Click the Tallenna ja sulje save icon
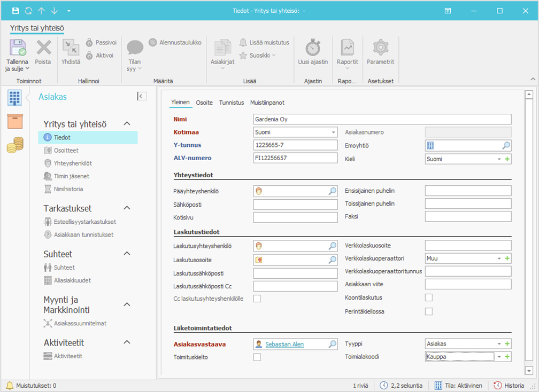Screen dimensions: 539x392 [x=16, y=48]
